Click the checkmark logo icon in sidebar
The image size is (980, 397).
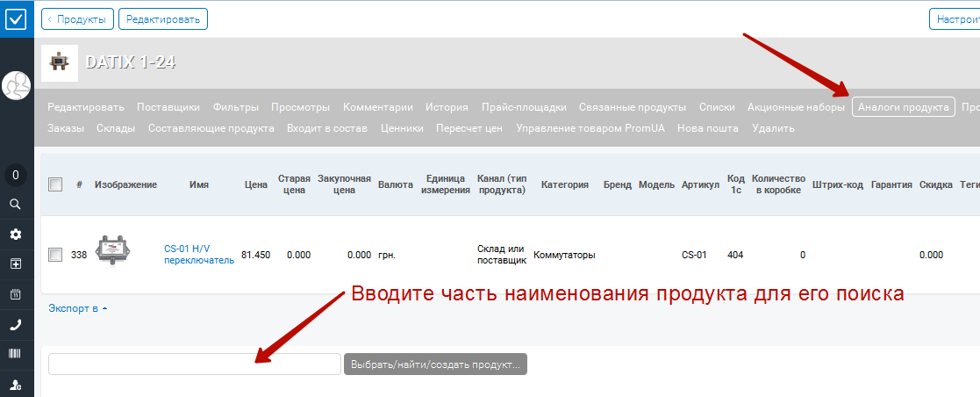click(17, 18)
